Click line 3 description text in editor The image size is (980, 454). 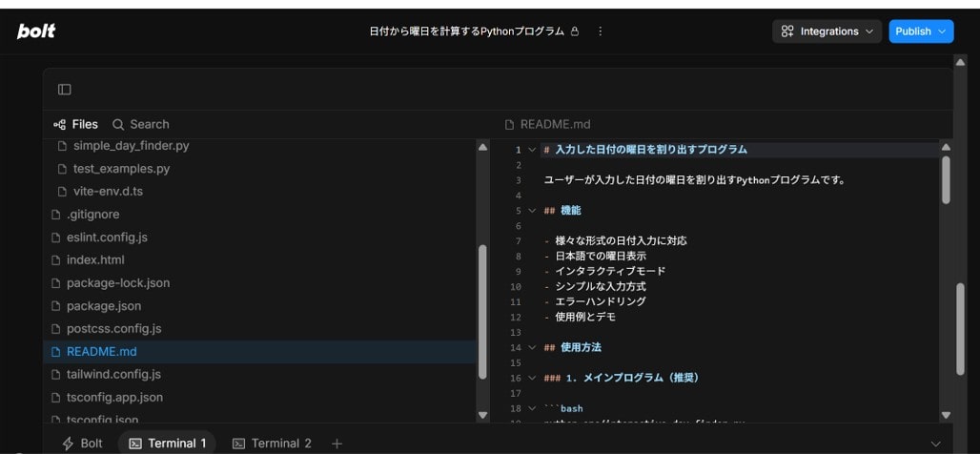pos(695,180)
